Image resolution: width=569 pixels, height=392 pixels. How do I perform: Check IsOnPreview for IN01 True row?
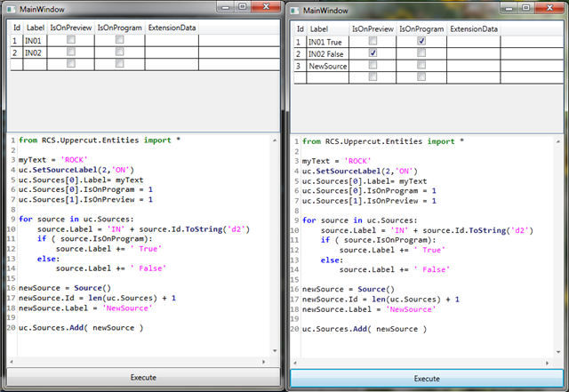(373, 41)
